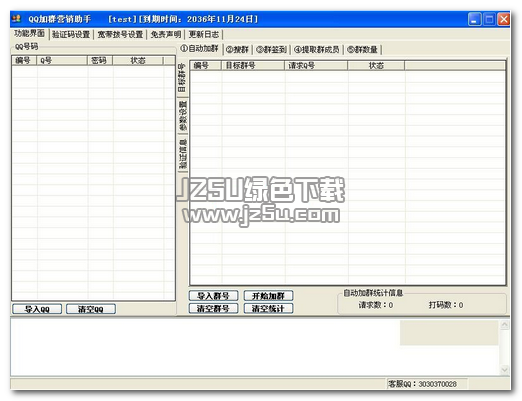Open the 验证码设置 tab
The height and width of the screenshot is (401, 522).
pyautogui.click(x=71, y=34)
